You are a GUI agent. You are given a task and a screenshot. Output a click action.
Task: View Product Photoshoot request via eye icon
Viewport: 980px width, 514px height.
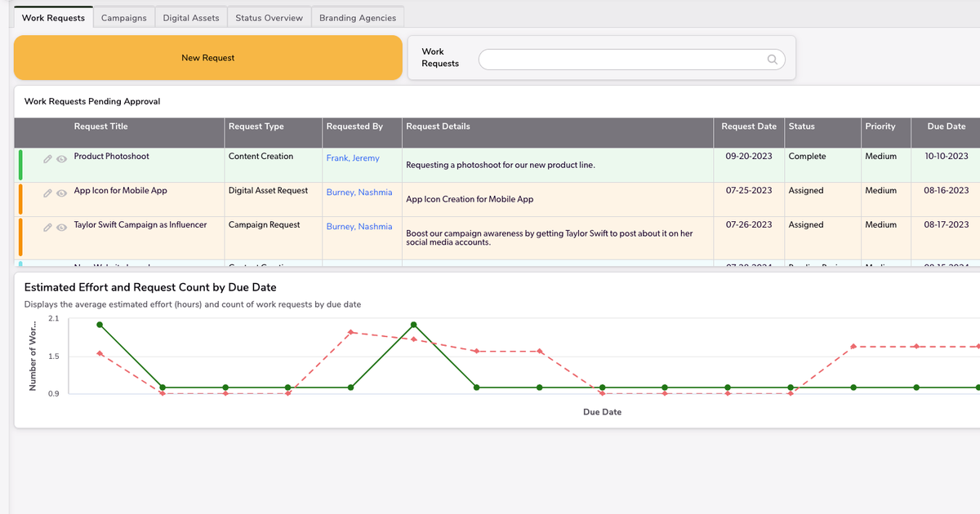click(x=61, y=159)
